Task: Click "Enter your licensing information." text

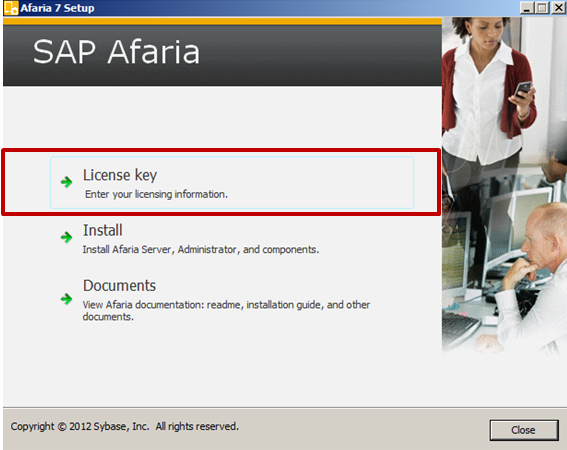Action: point(156,194)
